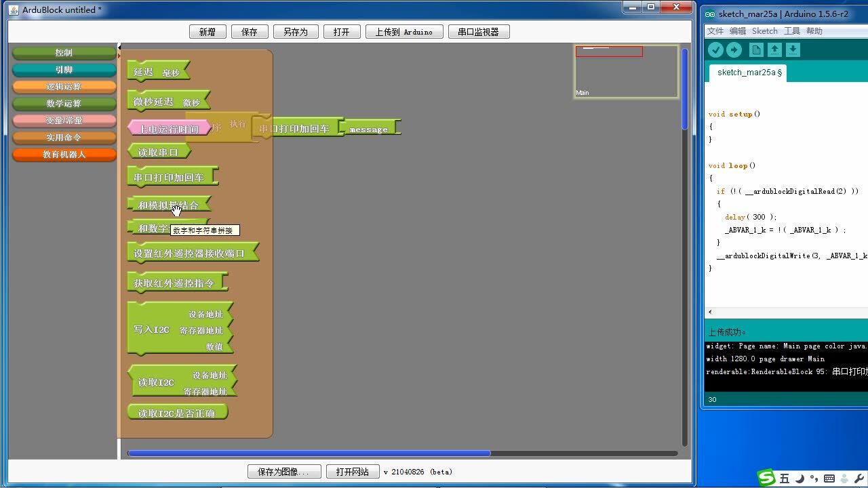Viewport: 868px width, 488px height.
Task: Select the sketch_mar25a tab
Action: click(x=748, y=73)
